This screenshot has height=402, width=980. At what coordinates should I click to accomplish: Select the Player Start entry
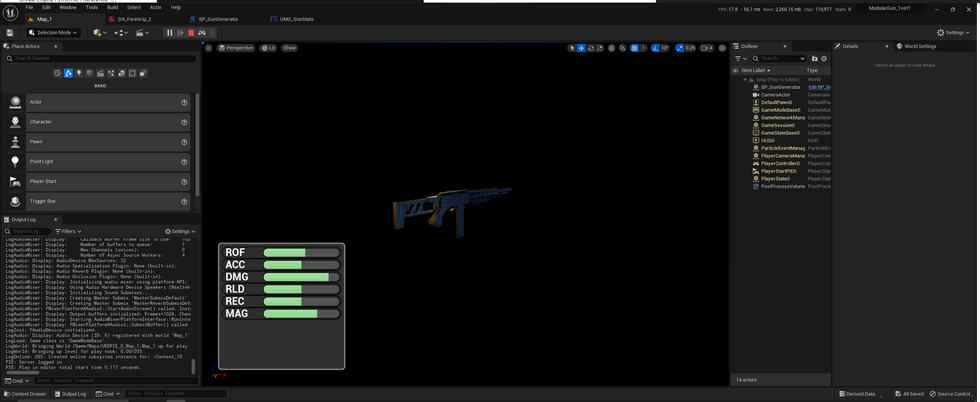pyautogui.click(x=98, y=182)
